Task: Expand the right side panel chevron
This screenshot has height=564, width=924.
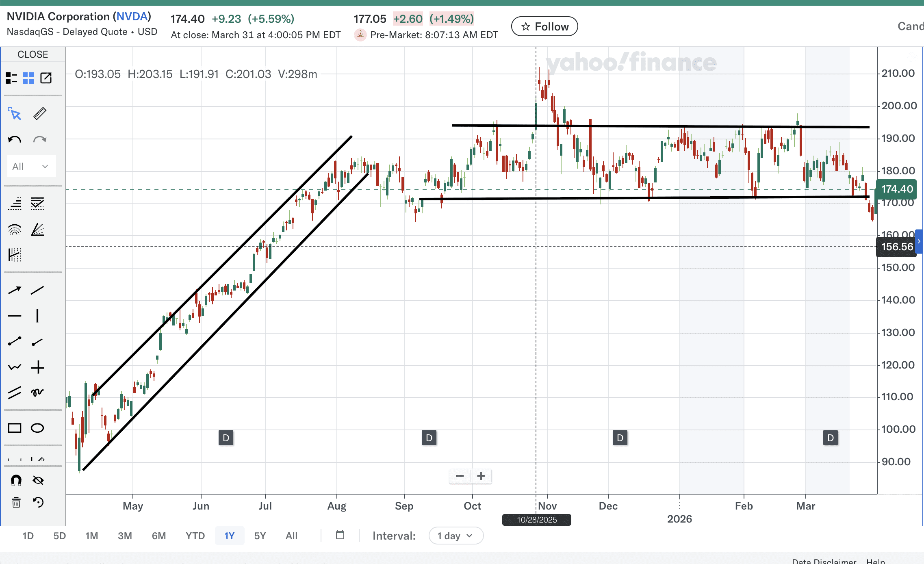Action: [x=919, y=241]
